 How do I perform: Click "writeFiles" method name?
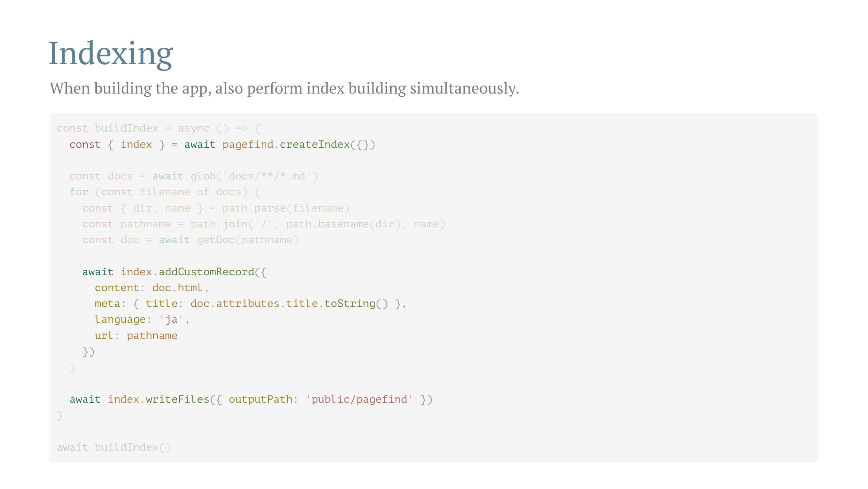pos(177,400)
